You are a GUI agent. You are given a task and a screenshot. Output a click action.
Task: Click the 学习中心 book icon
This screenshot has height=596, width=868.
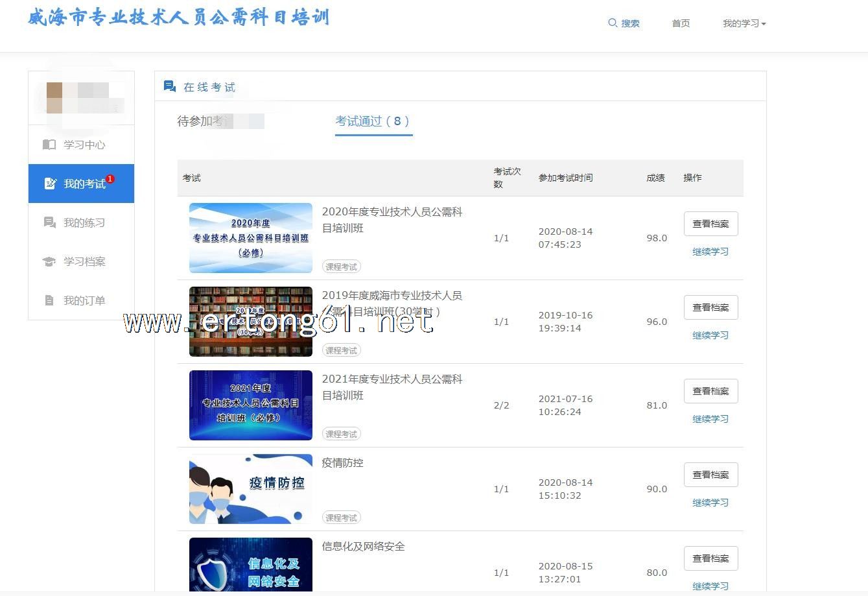[x=49, y=145]
